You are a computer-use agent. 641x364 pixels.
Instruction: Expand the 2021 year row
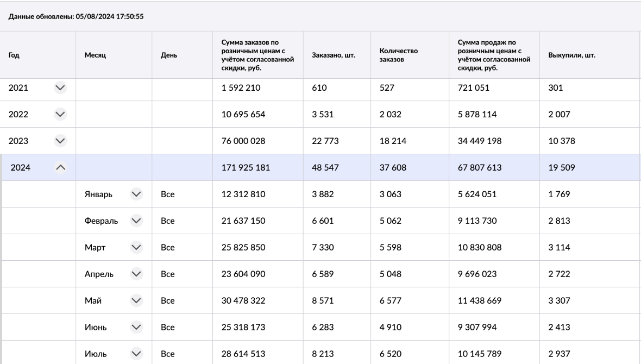click(60, 87)
